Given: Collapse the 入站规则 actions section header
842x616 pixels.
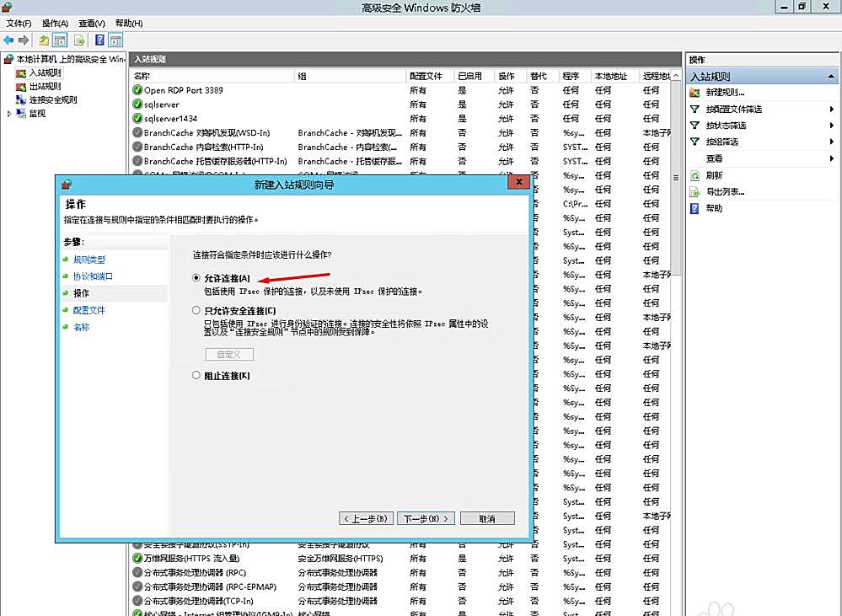Looking at the screenshot, I should click(831, 76).
